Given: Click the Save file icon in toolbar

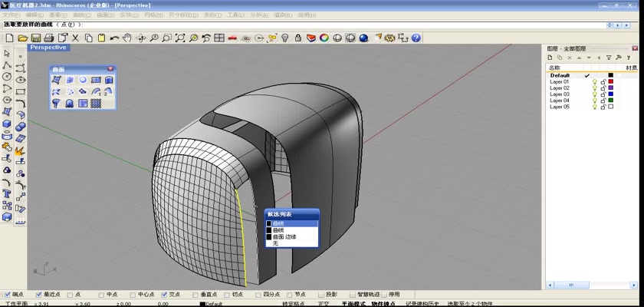Looking at the screenshot, I should 35,38.
